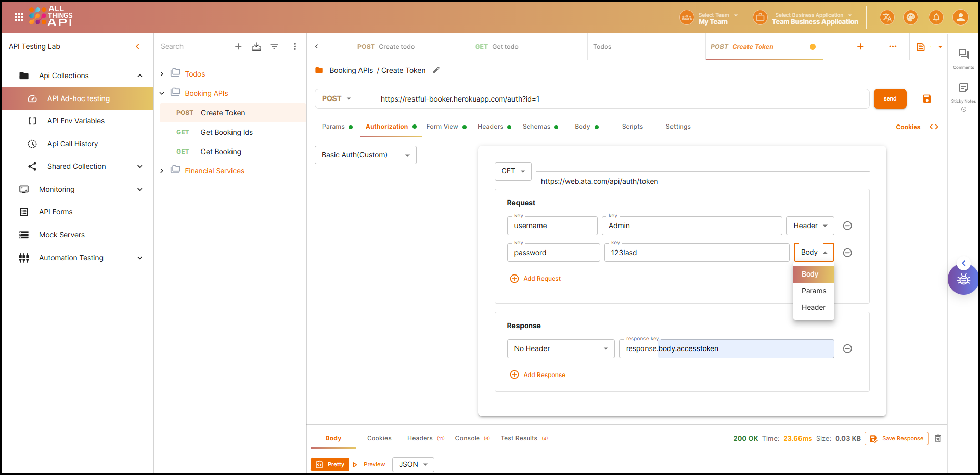Click the save request floppy disk icon
This screenshot has height=475, width=980.
coord(926,99)
